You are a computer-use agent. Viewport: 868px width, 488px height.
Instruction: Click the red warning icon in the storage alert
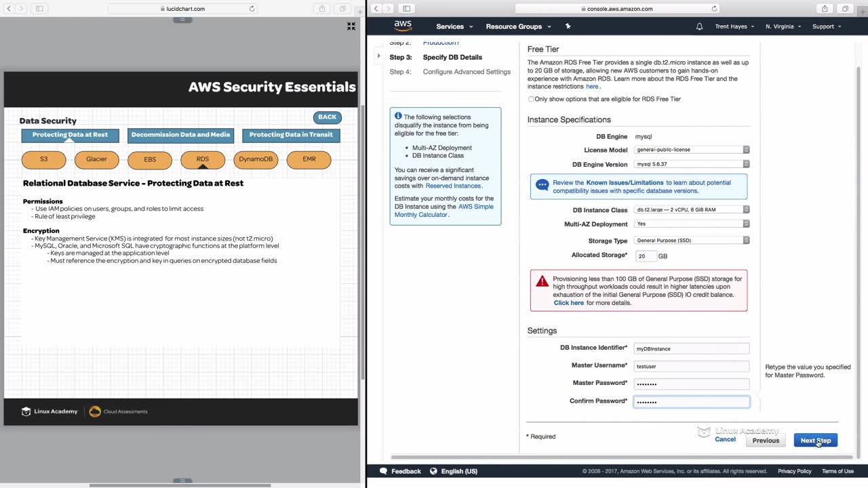[x=542, y=281]
